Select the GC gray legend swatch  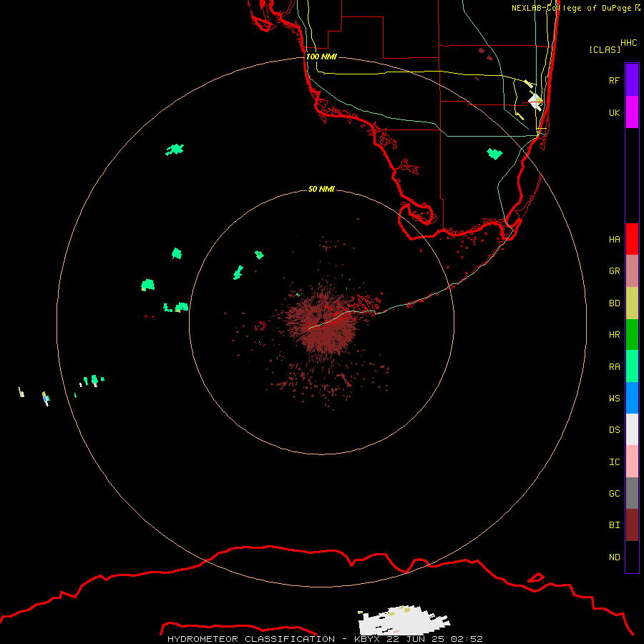632,493
